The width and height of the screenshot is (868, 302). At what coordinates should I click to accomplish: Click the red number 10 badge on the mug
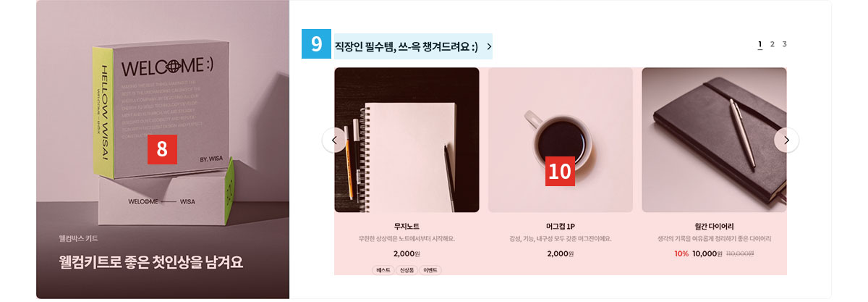pyautogui.click(x=560, y=171)
